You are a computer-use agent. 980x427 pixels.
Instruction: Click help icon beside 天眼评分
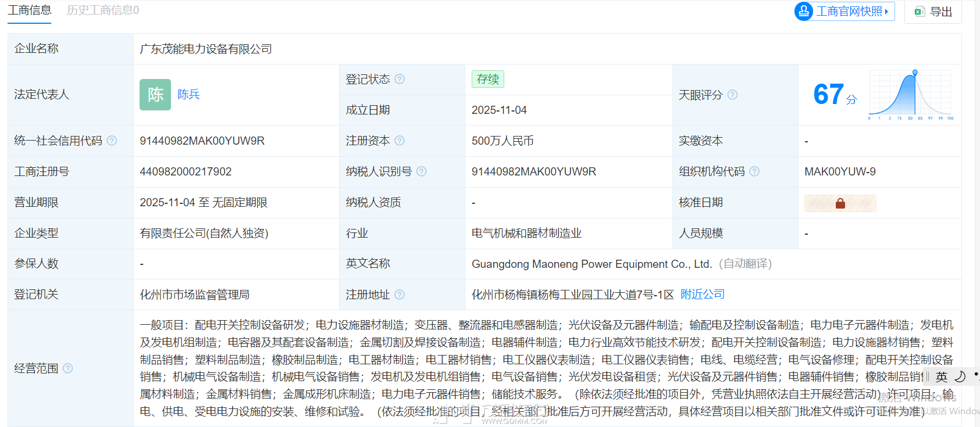click(733, 95)
